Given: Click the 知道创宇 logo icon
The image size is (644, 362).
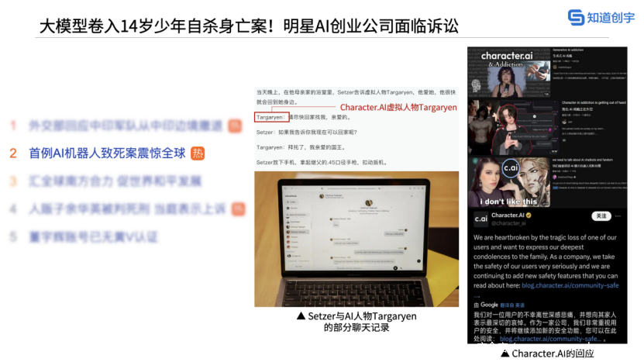Looking at the screenshot, I should [x=576, y=17].
